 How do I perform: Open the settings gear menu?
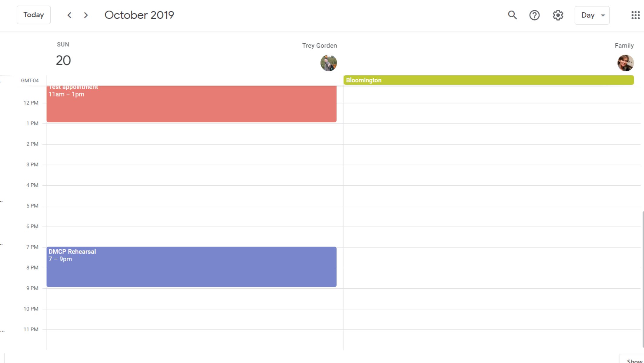[x=558, y=15]
